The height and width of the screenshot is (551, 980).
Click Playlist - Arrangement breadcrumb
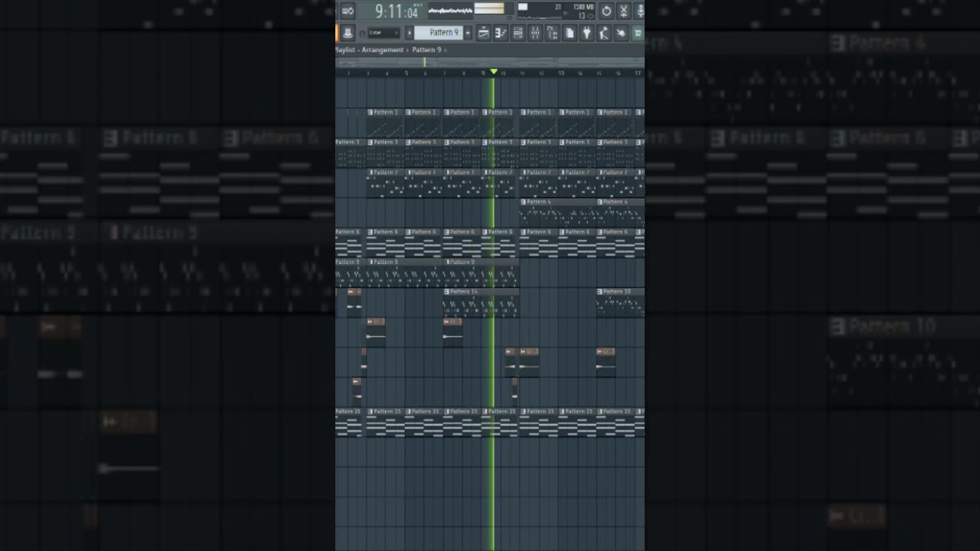(370, 50)
